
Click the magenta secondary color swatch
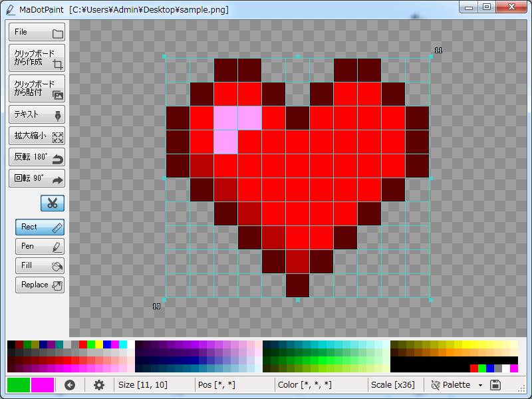pyautogui.click(x=43, y=385)
